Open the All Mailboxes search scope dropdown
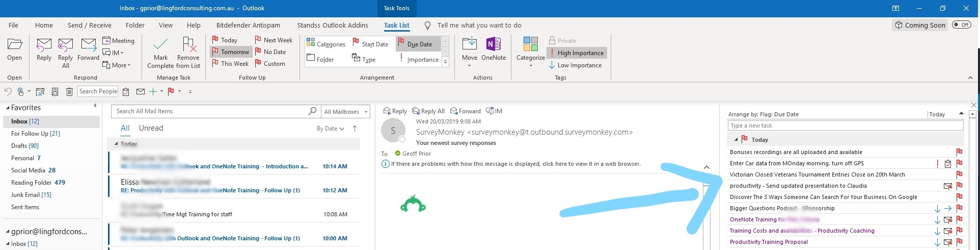The width and height of the screenshot is (980, 250). (x=346, y=112)
